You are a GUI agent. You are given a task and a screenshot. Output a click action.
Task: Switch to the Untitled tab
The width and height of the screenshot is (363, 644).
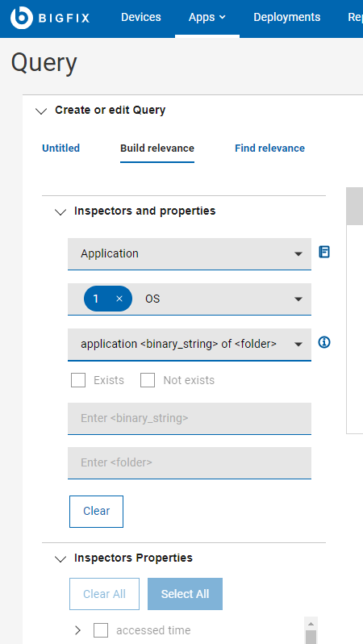pyautogui.click(x=60, y=148)
